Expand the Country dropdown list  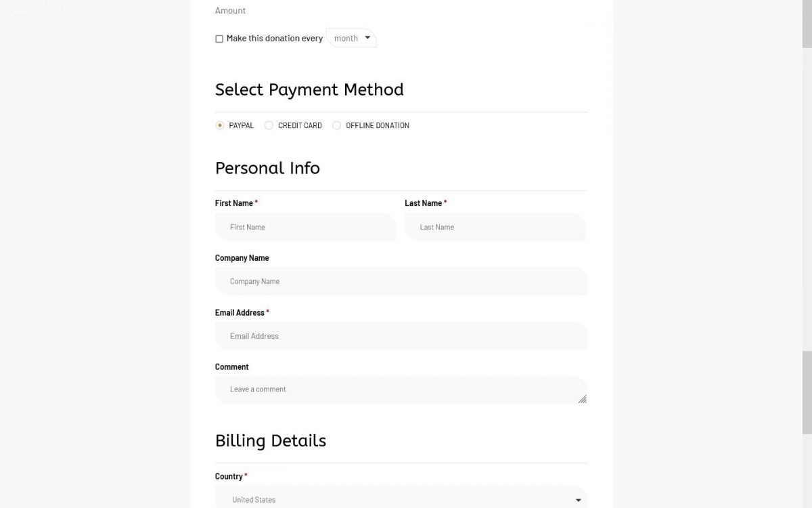click(x=401, y=499)
